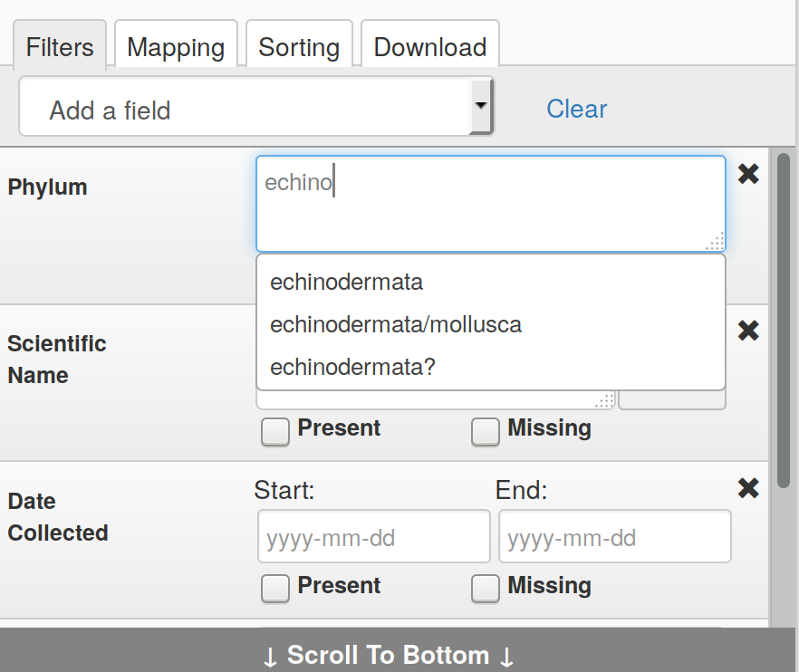This screenshot has height=672, width=799.
Task: Focus the Start date input field
Action: pos(374,536)
